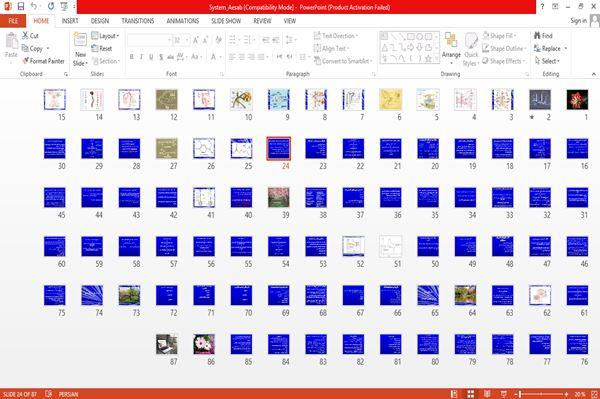Open the Shape Fill dropdown
Image resolution: width=600 pixels, height=399 pixels.
coord(499,36)
